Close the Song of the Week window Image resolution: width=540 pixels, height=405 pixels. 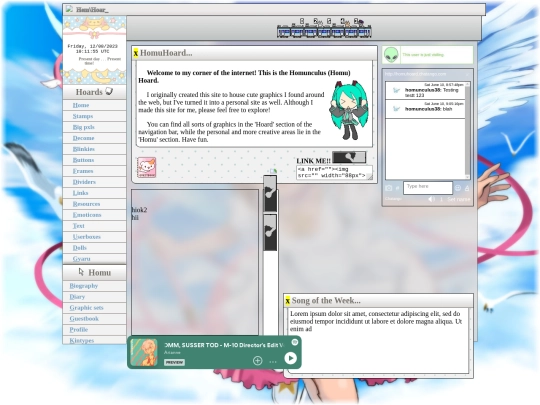coord(288,301)
